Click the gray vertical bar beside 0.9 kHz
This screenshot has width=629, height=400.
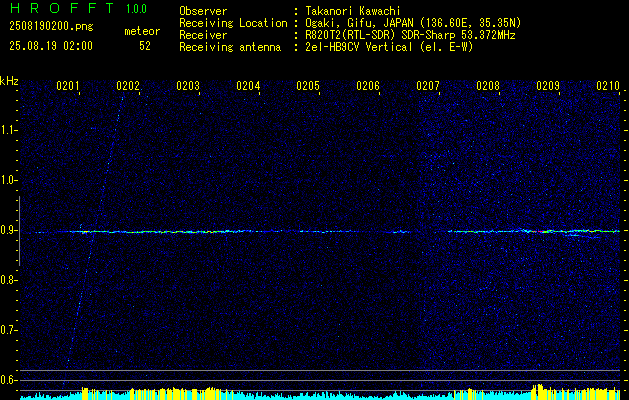19,231
